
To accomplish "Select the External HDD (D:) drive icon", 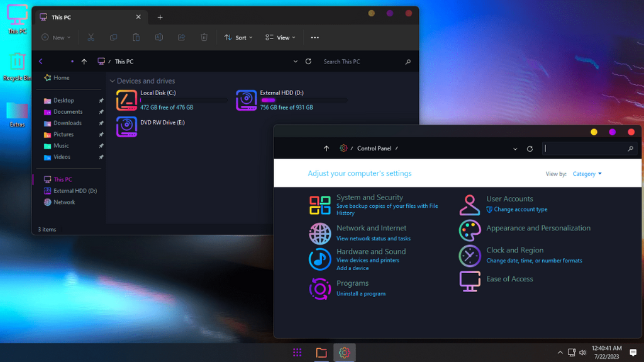I will point(247,100).
